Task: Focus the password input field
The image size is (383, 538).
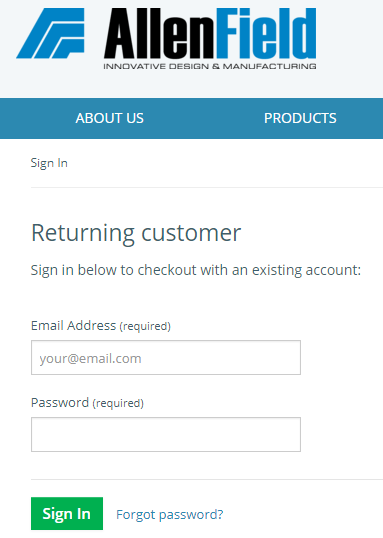Action: [166, 434]
